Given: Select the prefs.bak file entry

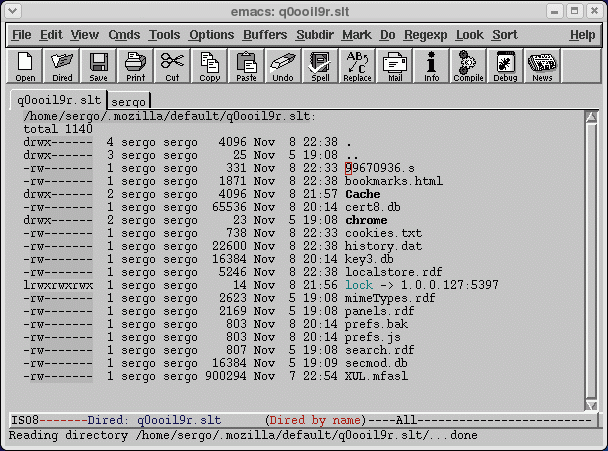Looking at the screenshot, I should click(376, 324).
